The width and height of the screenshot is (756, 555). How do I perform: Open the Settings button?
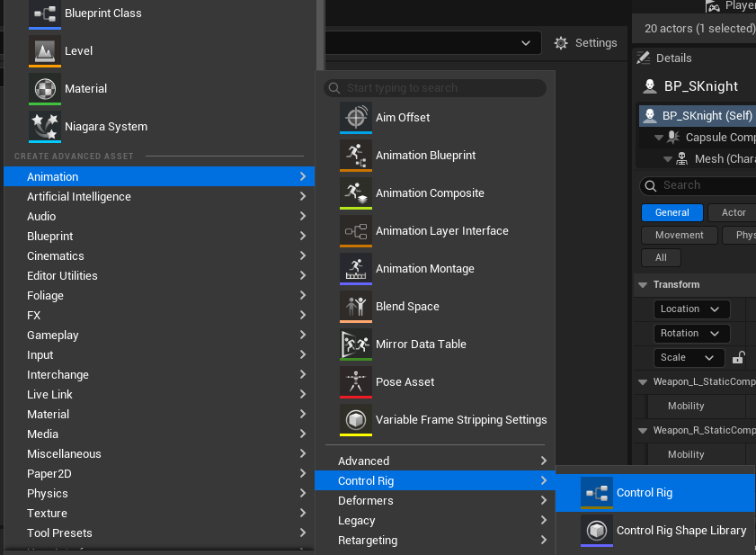click(x=586, y=43)
